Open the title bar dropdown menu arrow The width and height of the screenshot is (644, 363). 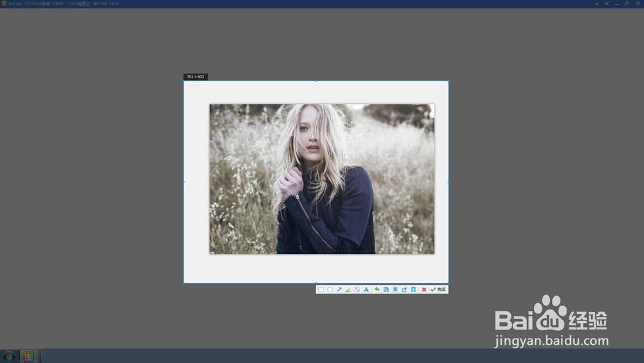click(596, 4)
